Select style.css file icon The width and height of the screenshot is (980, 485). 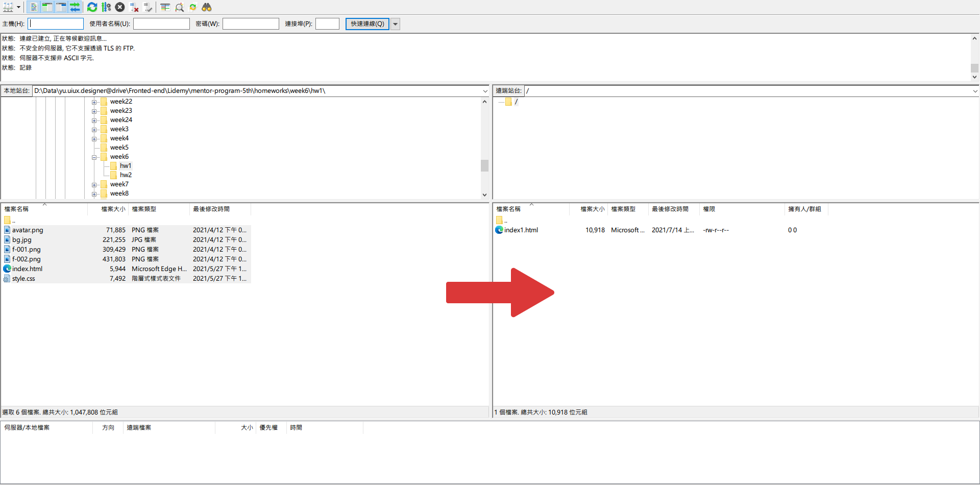tap(7, 279)
